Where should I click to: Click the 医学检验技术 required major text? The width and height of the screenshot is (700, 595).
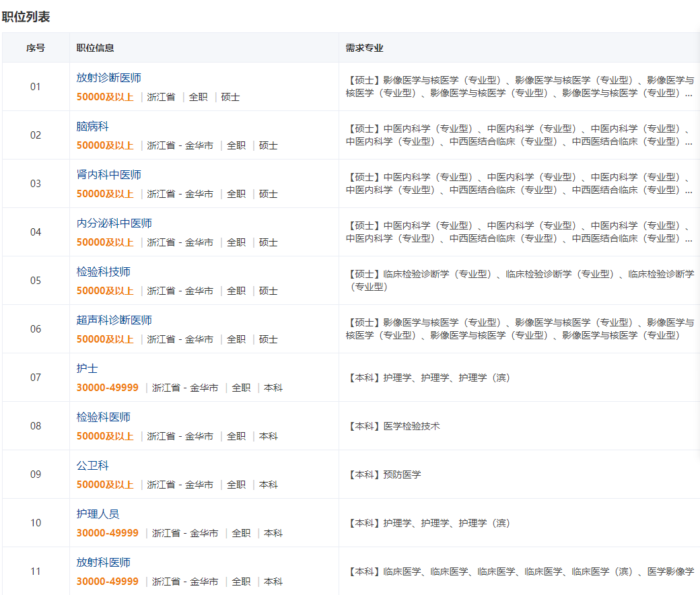(411, 426)
